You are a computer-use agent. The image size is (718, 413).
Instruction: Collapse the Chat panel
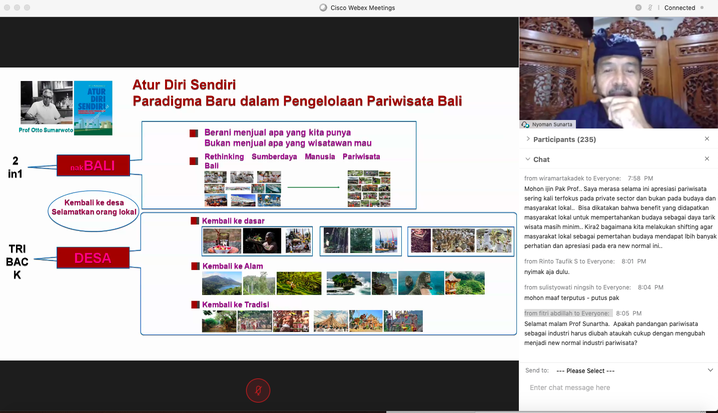[x=528, y=159]
